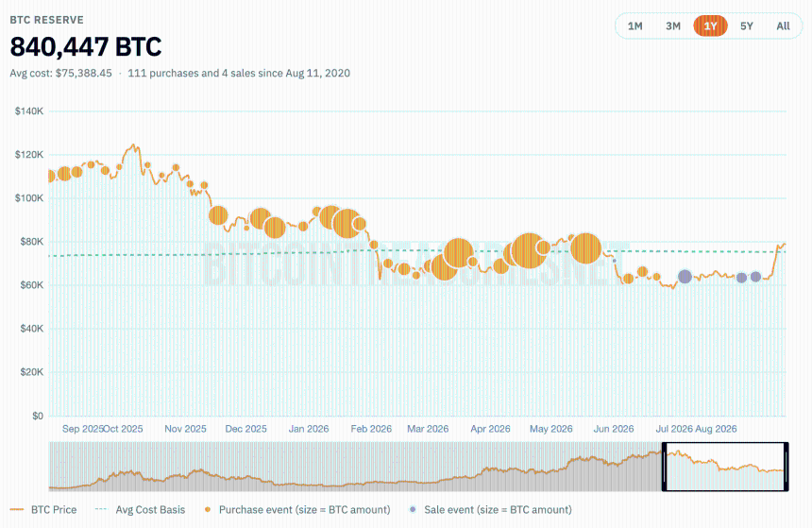Click the range navigator right handle
This screenshot has width=812, height=528.
pyautogui.click(x=787, y=467)
